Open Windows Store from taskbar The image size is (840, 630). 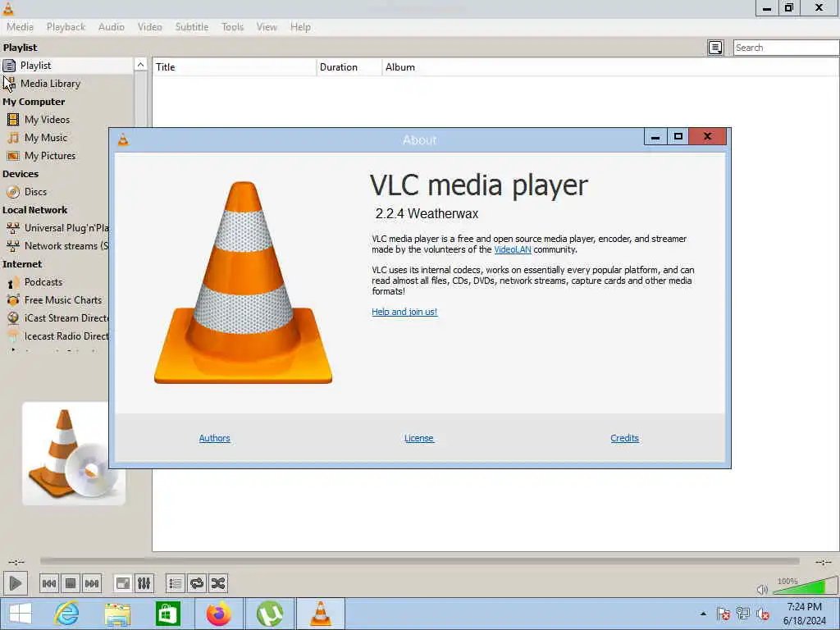[167, 614]
